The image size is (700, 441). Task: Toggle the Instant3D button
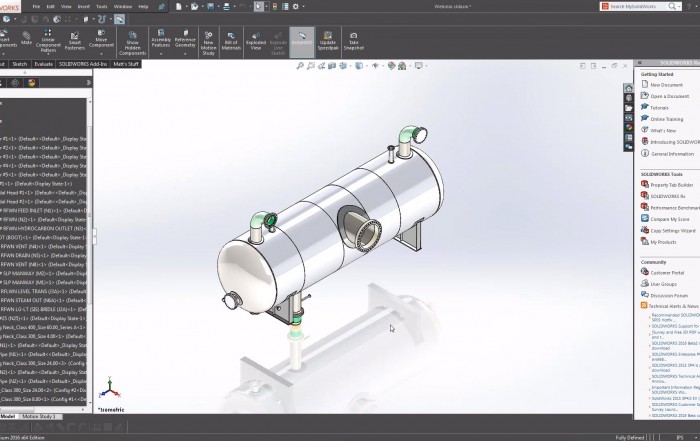click(x=301, y=40)
